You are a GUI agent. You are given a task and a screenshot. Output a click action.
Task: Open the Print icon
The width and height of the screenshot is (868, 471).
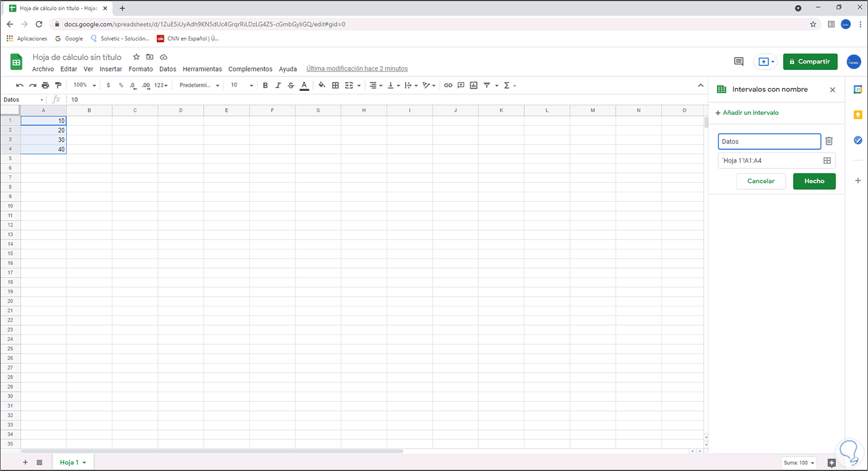(x=45, y=85)
